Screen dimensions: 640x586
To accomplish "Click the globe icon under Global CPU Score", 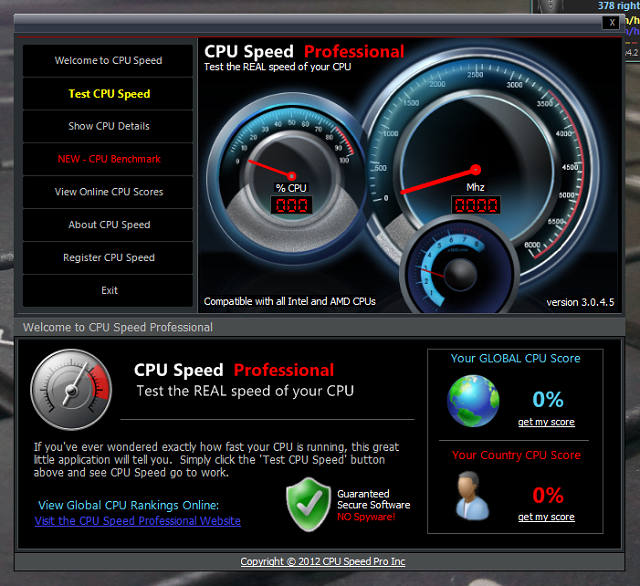I will [x=473, y=401].
